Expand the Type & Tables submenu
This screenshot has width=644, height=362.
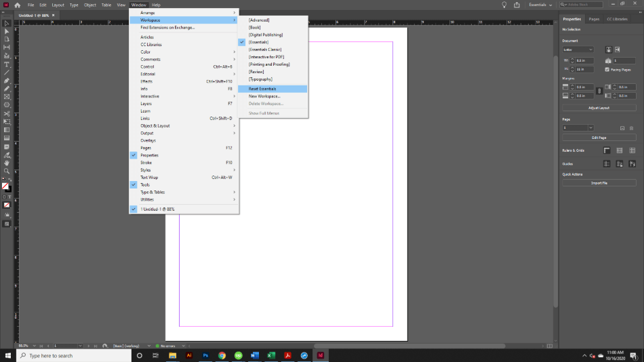[x=184, y=193]
